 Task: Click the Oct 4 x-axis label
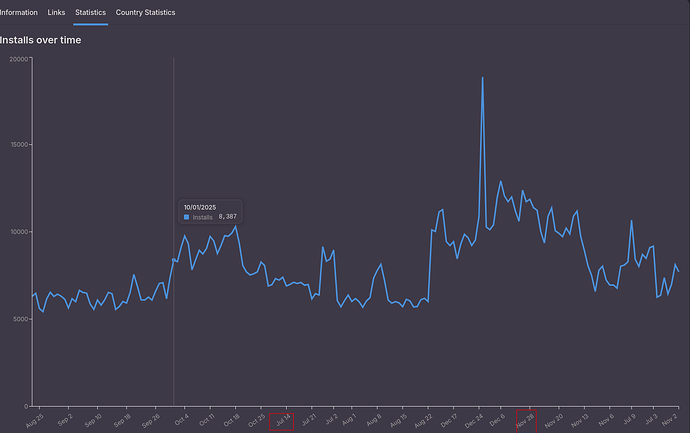coord(180,420)
